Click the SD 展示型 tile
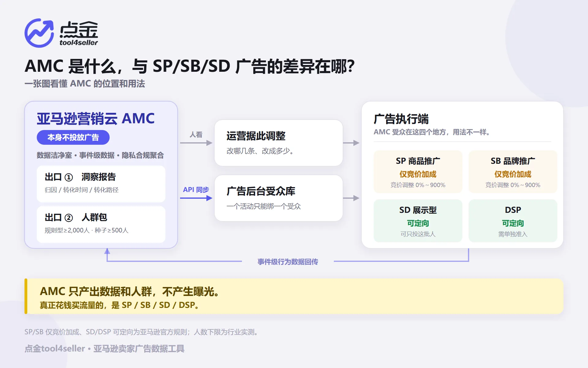588x368 pixels. [418, 221]
